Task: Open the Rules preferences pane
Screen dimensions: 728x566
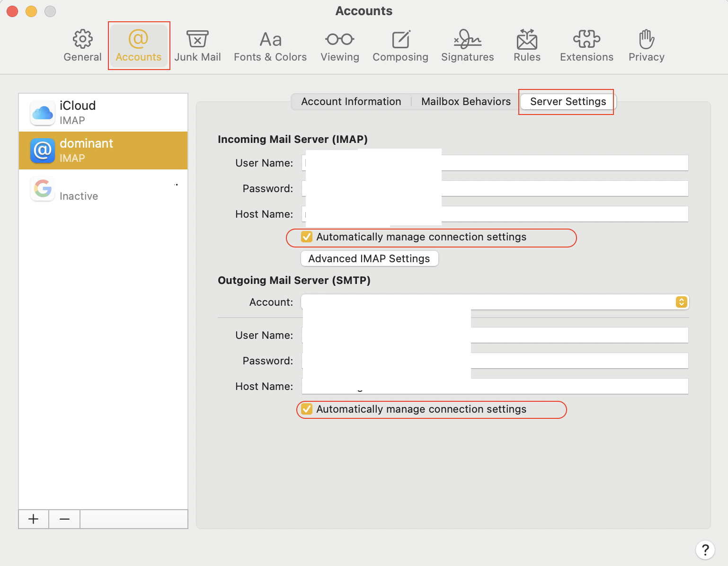Action: click(527, 46)
